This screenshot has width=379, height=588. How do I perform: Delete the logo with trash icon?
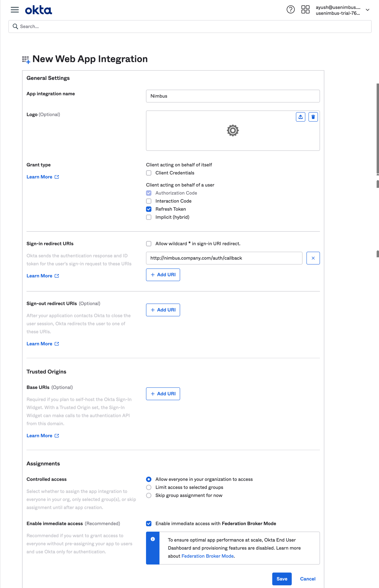(313, 117)
